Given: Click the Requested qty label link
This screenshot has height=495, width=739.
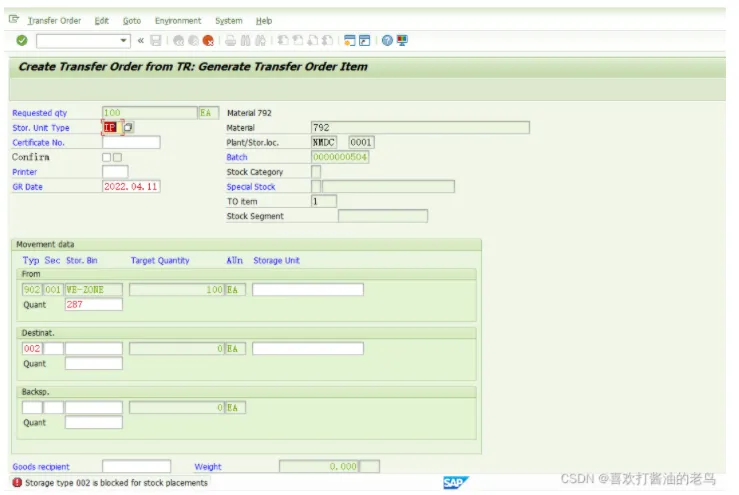Looking at the screenshot, I should 40,113.
